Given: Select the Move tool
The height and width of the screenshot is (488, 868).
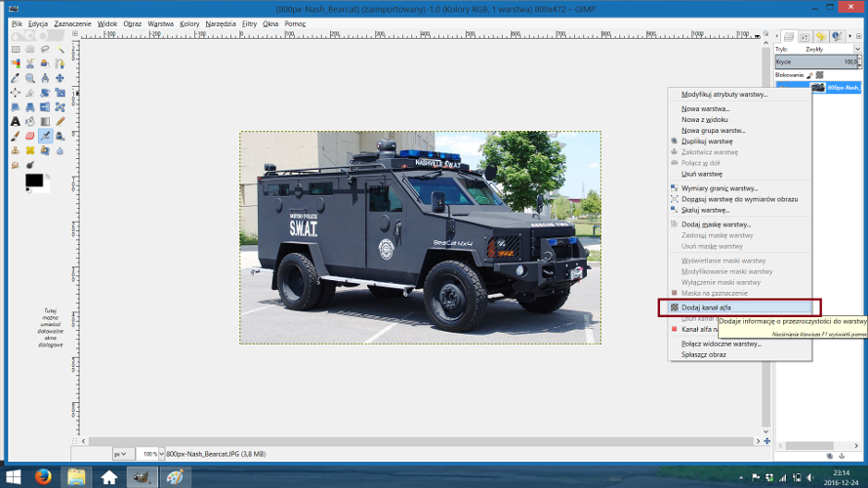Looking at the screenshot, I should pyautogui.click(x=60, y=78).
